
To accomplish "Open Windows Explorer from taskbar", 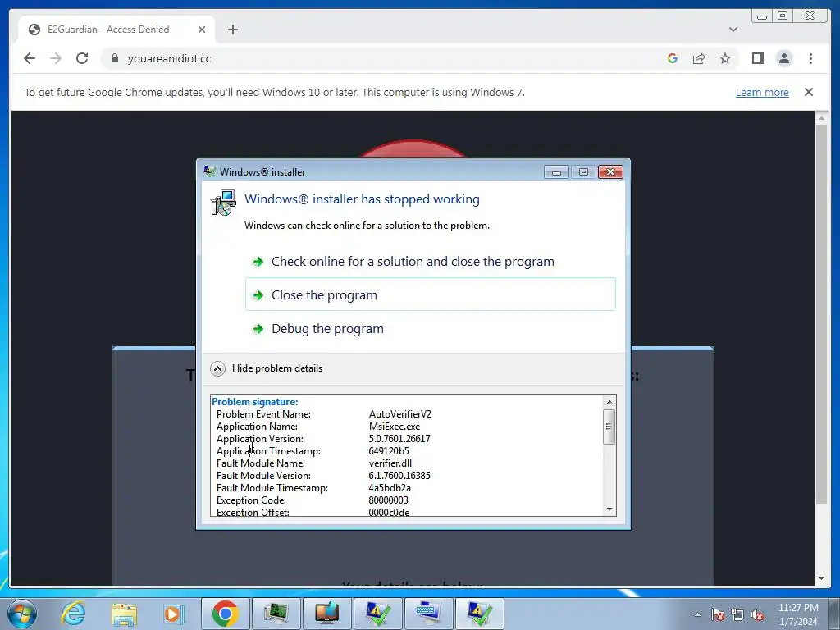I will [124, 614].
